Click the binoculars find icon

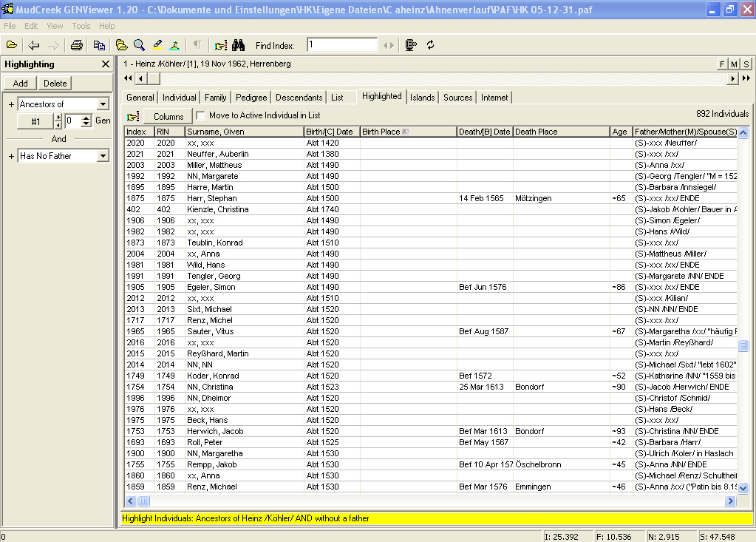click(238, 45)
